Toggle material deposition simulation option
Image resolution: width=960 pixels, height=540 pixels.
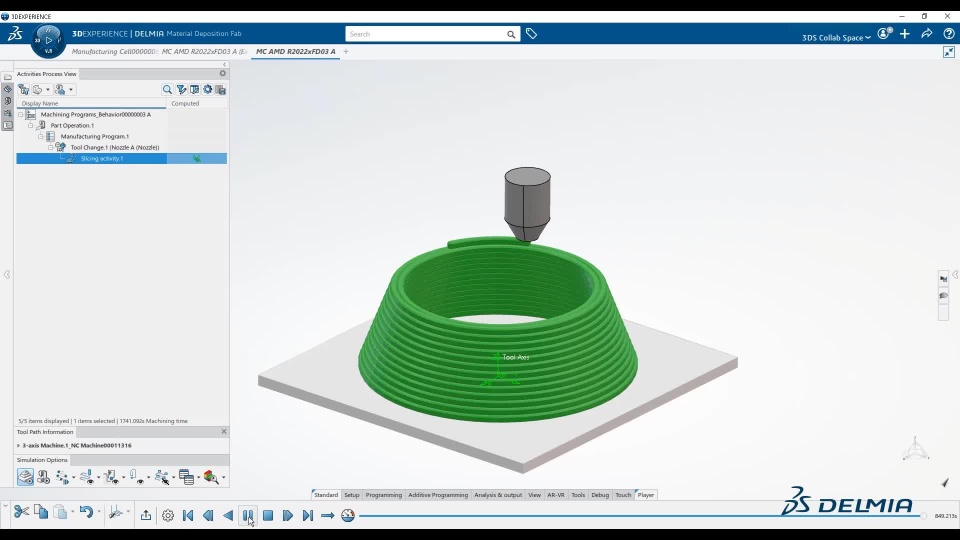click(25, 477)
